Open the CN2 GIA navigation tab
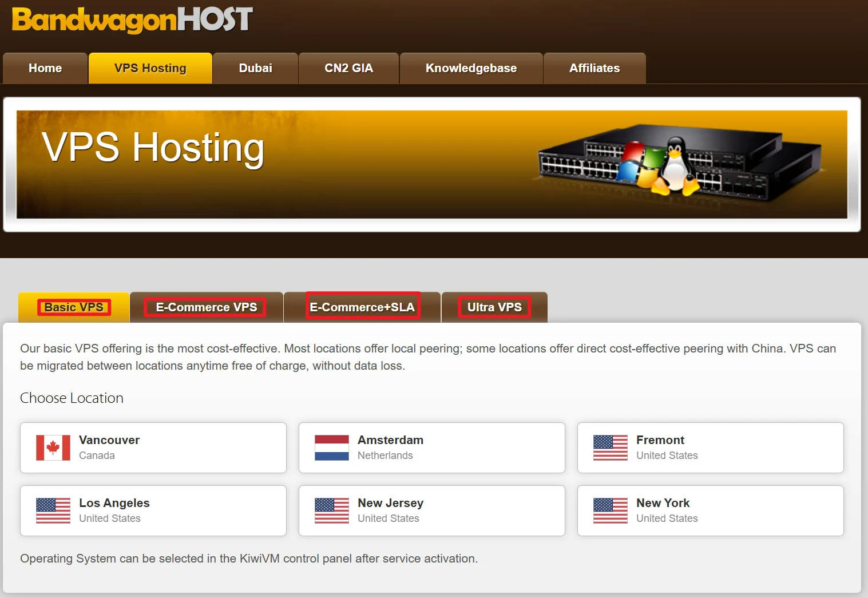Viewport: 868px width, 598px height. coord(348,68)
